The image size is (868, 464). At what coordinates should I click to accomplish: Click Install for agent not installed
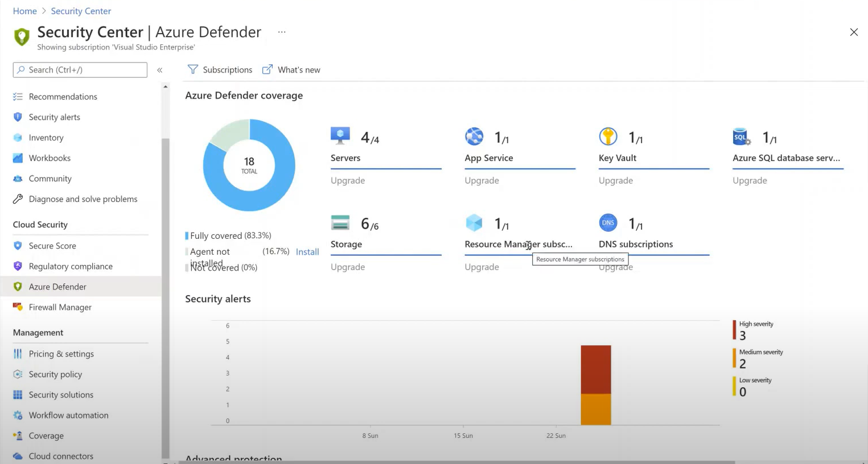[307, 251]
